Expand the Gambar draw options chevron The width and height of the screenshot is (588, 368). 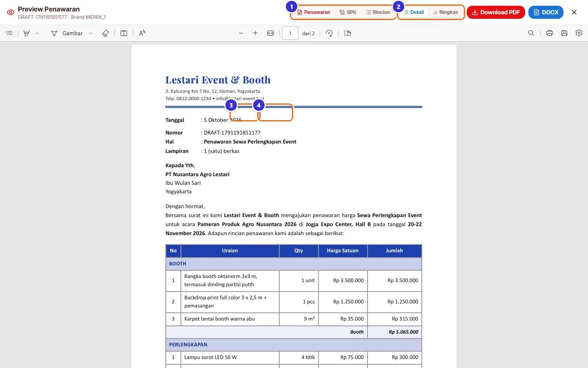click(x=91, y=33)
